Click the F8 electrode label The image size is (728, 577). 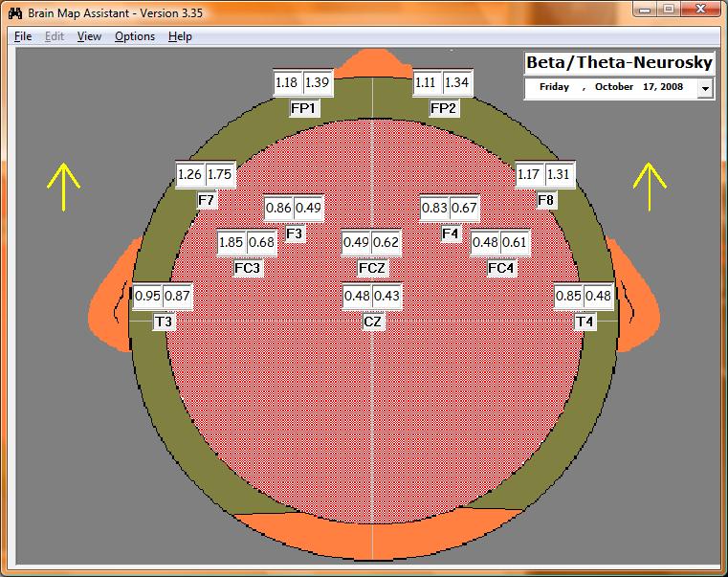coord(545,200)
